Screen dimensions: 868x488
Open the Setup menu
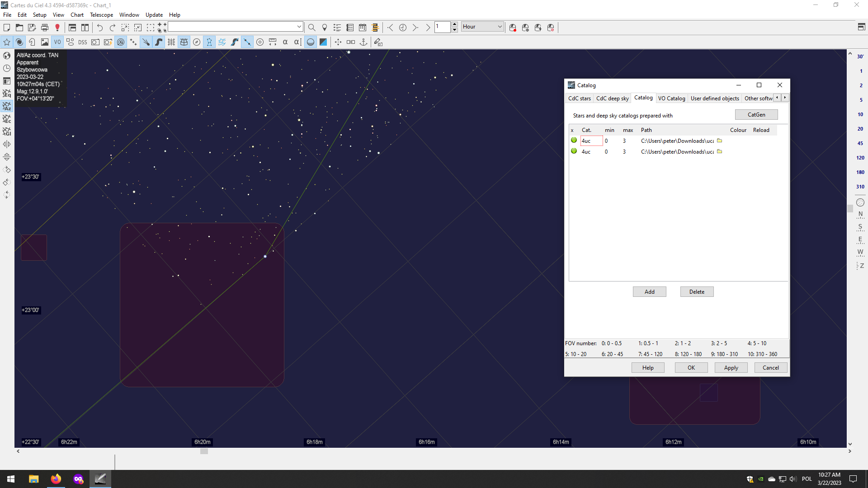coord(39,15)
